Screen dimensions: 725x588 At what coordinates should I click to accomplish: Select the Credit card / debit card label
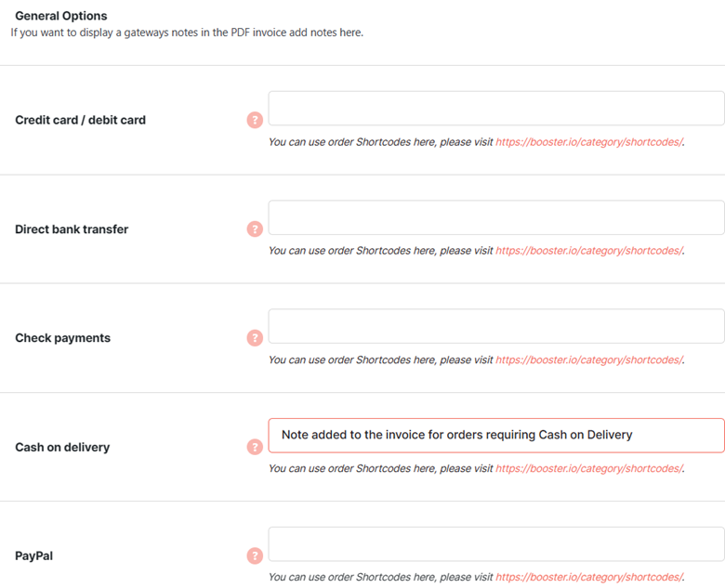[81, 120]
